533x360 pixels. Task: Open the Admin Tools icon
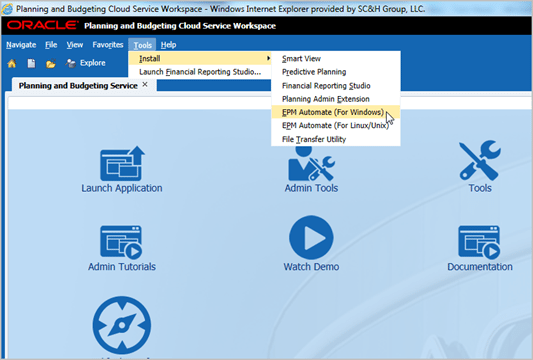pos(311,164)
